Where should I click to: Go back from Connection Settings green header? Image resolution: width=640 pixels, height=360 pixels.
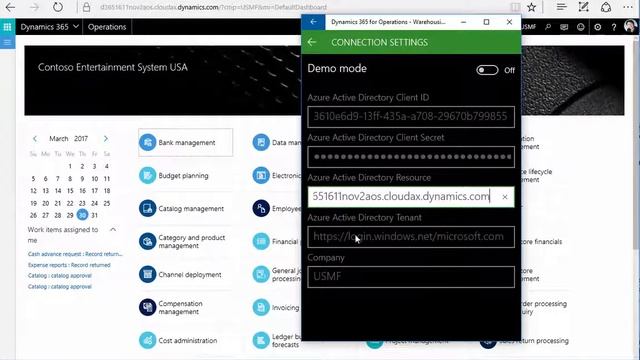(x=312, y=42)
